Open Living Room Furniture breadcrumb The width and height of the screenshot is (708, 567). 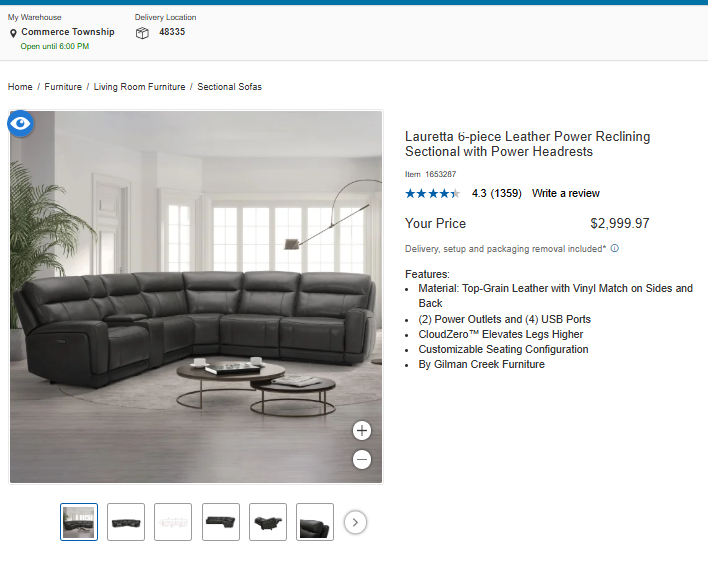point(139,87)
